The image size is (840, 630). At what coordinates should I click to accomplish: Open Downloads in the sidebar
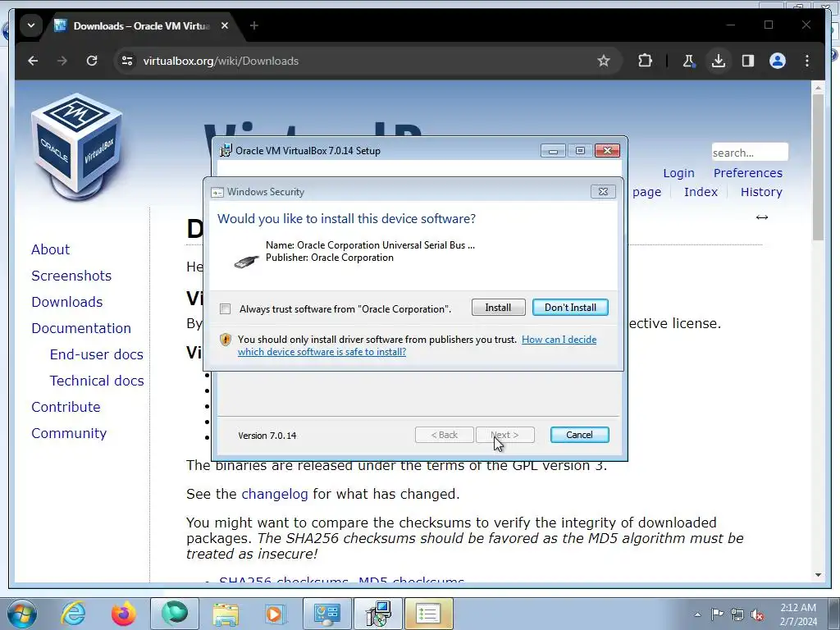67,302
